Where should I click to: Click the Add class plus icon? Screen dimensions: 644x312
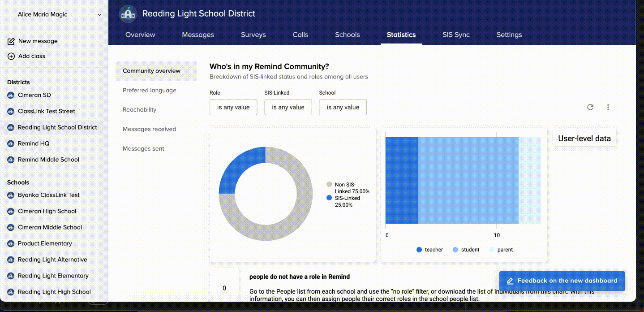11,56
